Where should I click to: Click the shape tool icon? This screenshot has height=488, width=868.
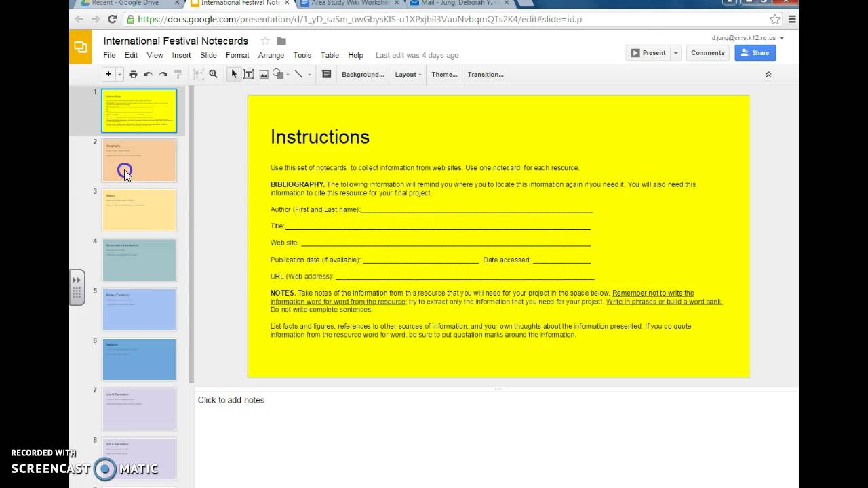pyautogui.click(x=278, y=75)
